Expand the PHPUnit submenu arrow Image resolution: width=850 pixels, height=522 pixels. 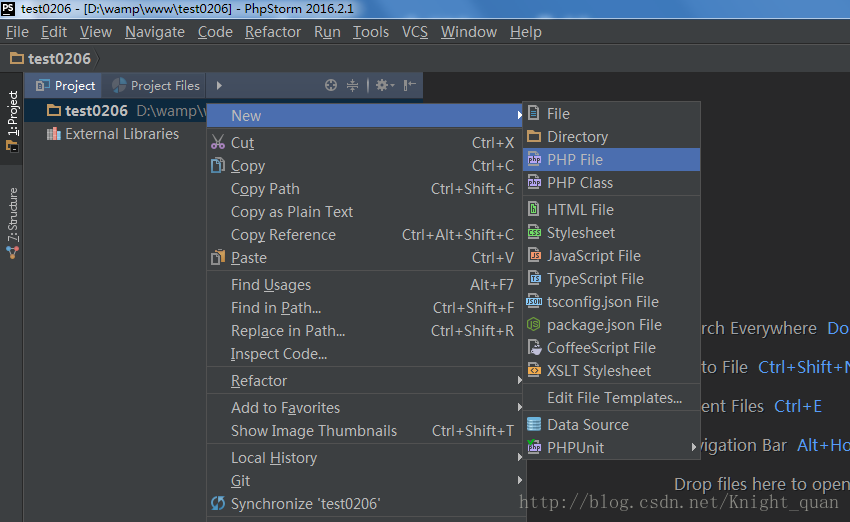tap(693, 447)
